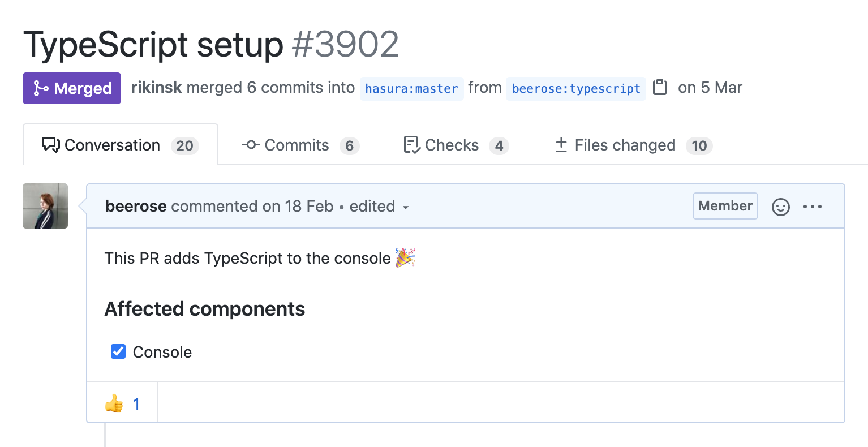Open beerose author profile link
The width and height of the screenshot is (868, 447).
136,207
